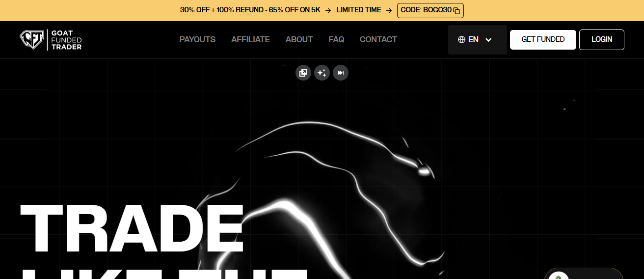The height and width of the screenshot is (279, 644).
Task: Click the Get Funded button
Action: pos(543,40)
